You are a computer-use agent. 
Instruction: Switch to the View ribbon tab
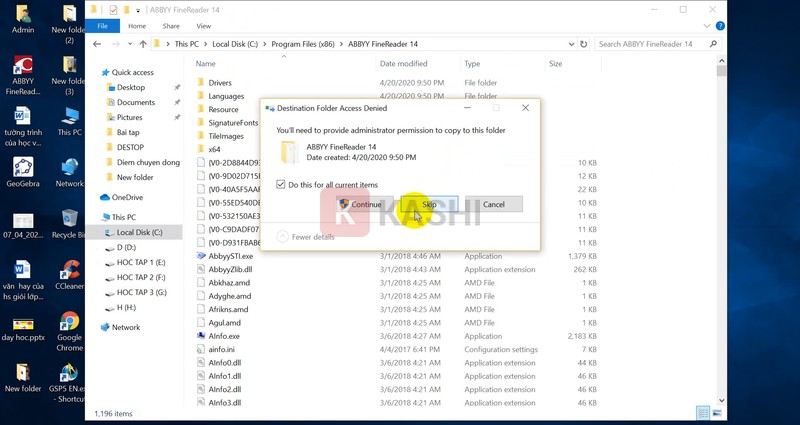[x=204, y=25]
